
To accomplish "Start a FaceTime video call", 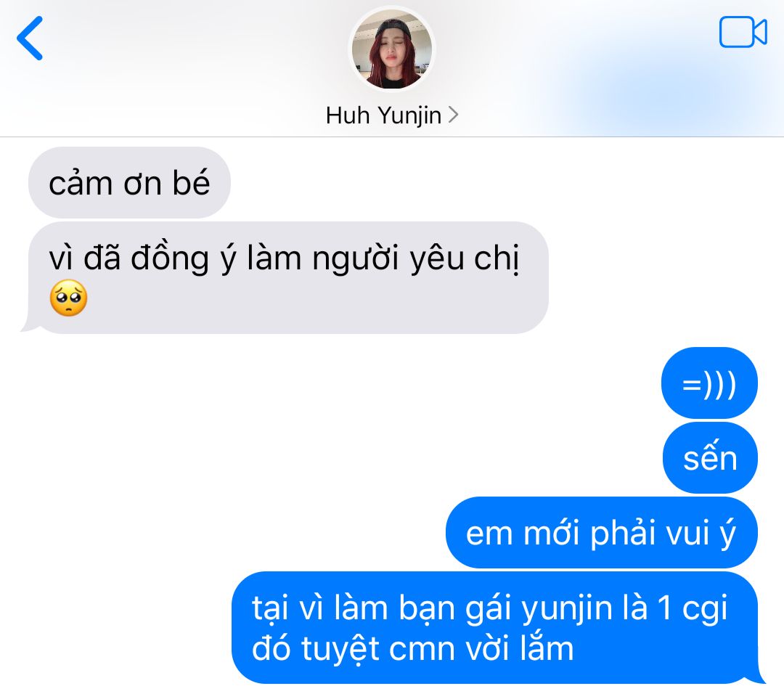I will coord(743,32).
